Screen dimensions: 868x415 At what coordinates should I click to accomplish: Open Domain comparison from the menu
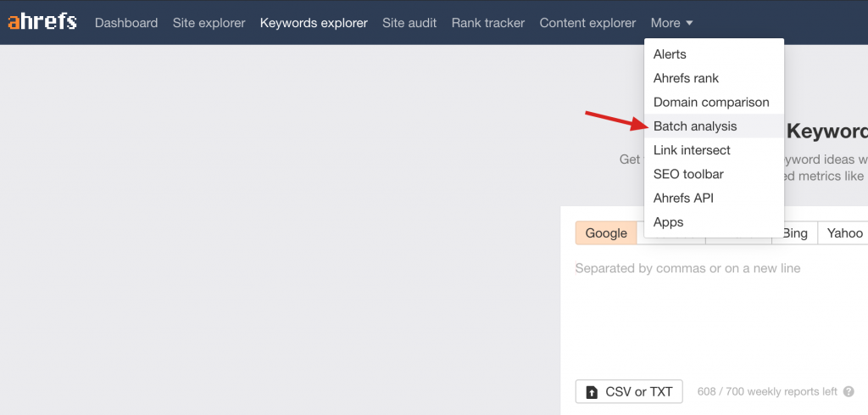coord(711,102)
